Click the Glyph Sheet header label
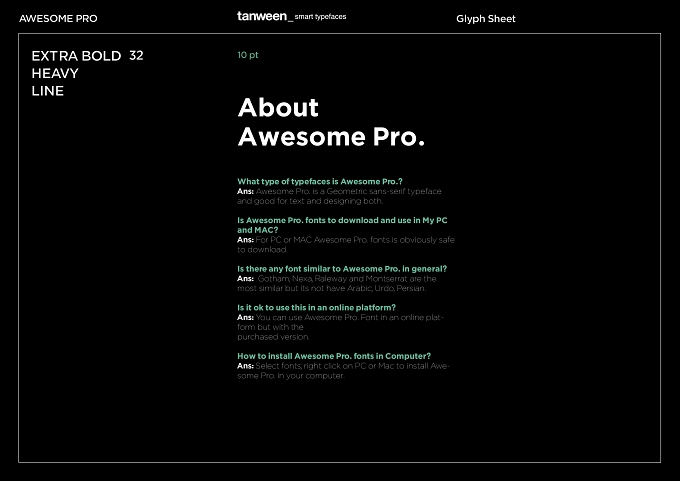Image resolution: width=680 pixels, height=481 pixels. [486, 19]
